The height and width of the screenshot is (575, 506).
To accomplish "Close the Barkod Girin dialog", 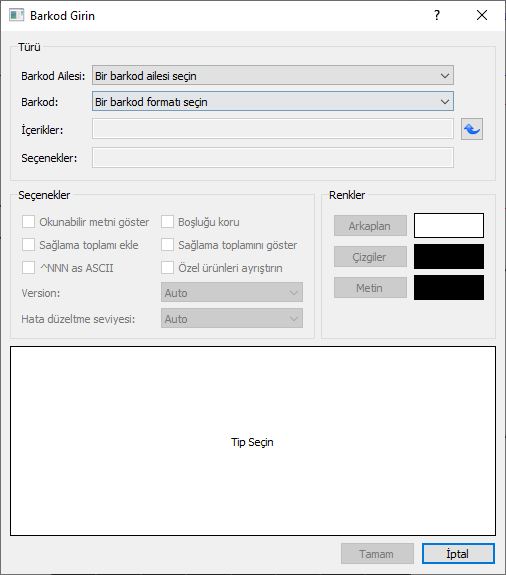I will pyautogui.click(x=482, y=15).
